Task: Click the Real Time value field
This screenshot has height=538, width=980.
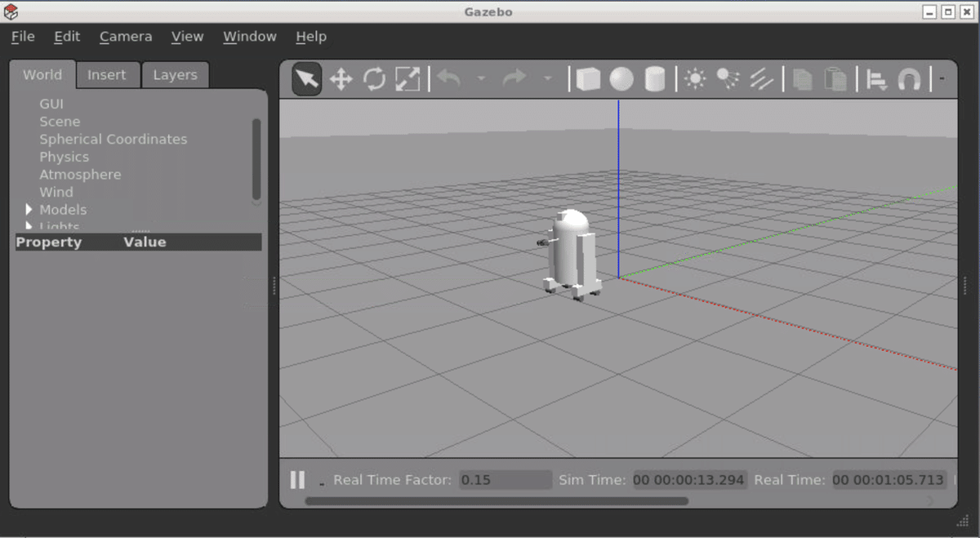Action: [889, 480]
